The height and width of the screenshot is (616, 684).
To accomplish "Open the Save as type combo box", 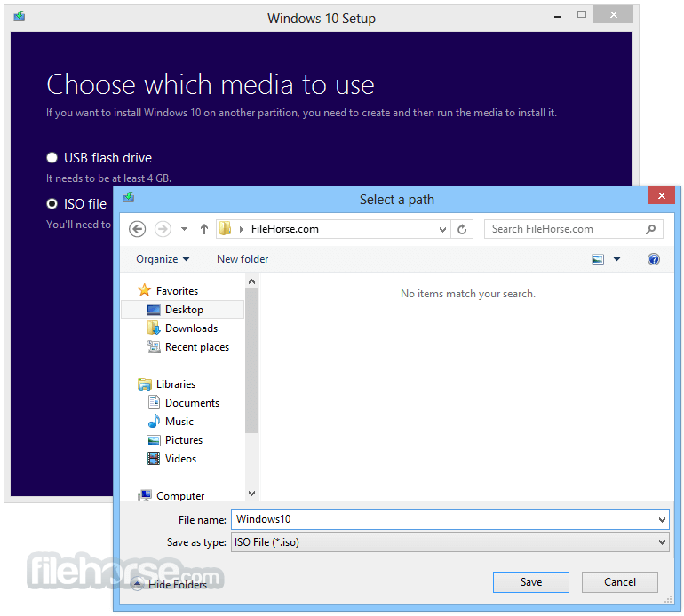I will (x=449, y=542).
